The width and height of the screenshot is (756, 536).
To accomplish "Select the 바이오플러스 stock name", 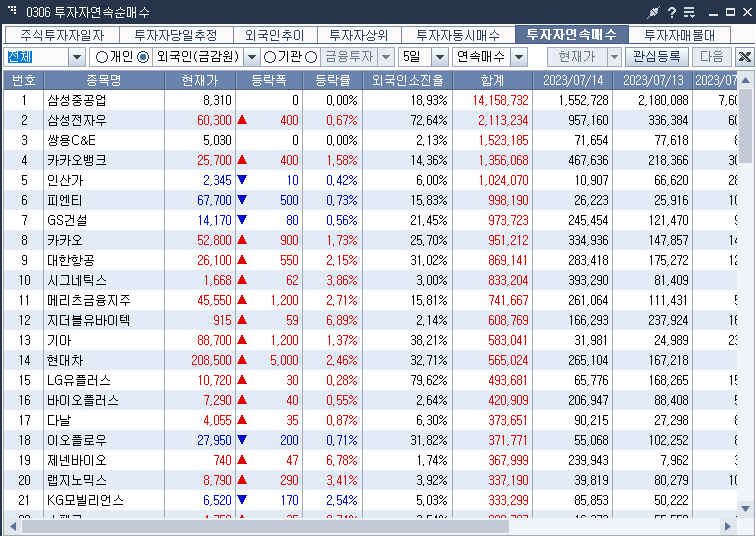I will point(82,400).
